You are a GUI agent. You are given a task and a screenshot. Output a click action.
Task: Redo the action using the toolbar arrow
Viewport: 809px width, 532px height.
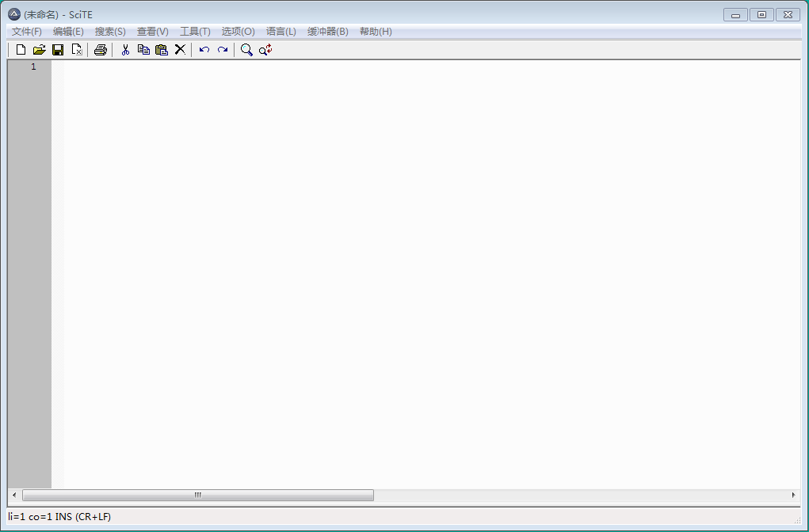[223, 50]
